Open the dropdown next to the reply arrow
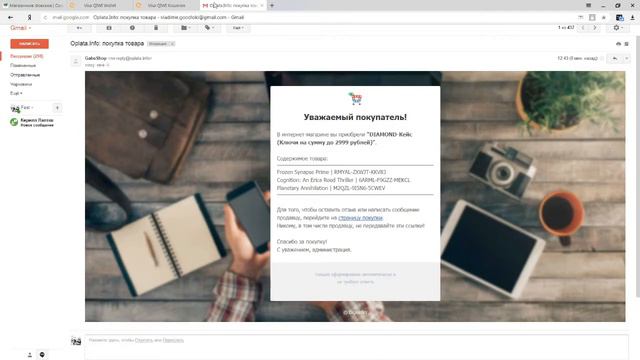 point(627,59)
